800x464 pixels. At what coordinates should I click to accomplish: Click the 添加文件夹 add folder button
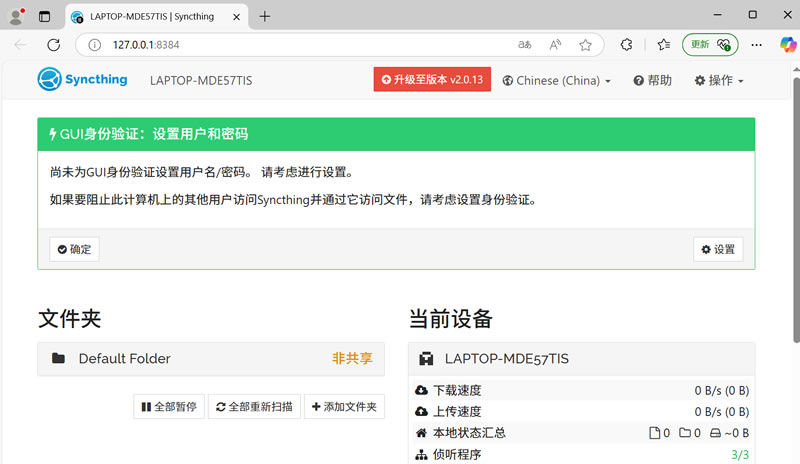pyautogui.click(x=344, y=407)
